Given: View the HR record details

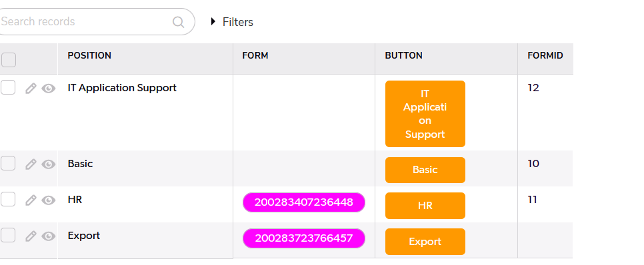Looking at the screenshot, I should (49, 200).
